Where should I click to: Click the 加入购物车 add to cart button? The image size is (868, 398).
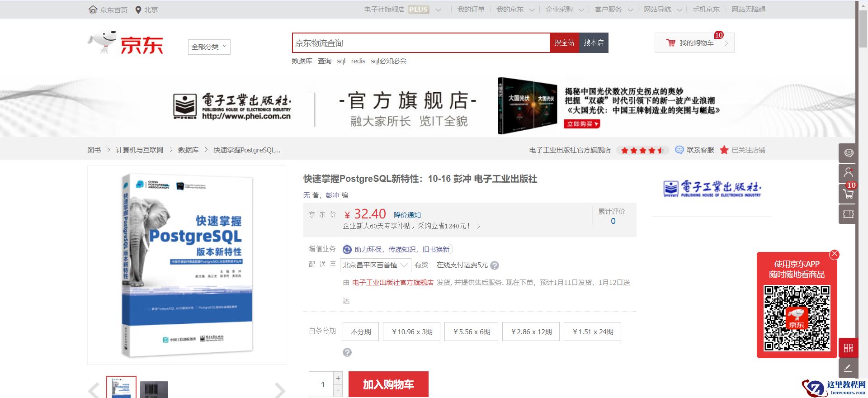388,384
